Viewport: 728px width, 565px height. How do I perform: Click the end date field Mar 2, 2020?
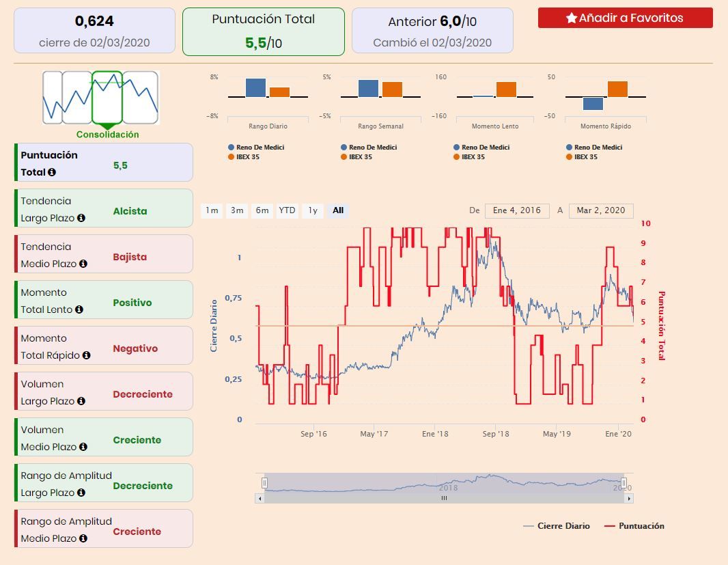pos(601,210)
